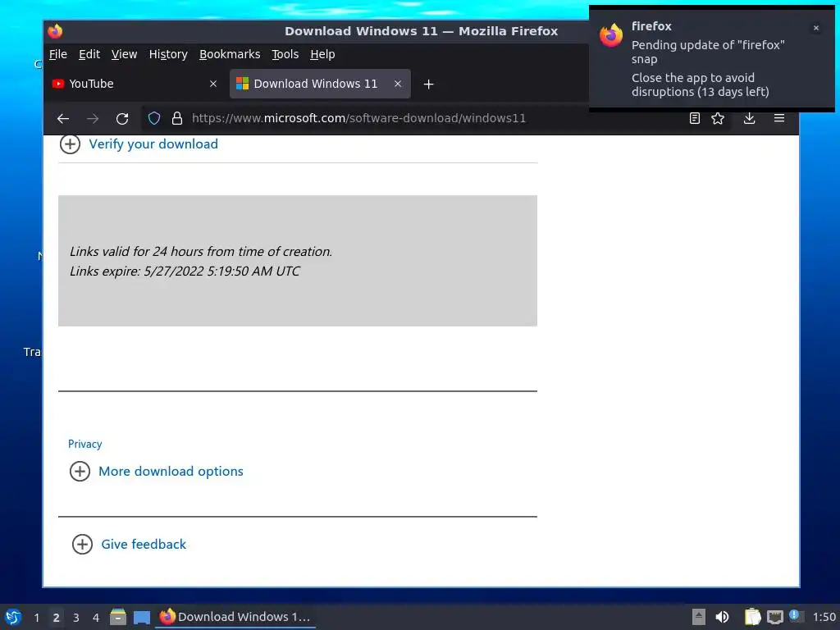Viewport: 840px width, 630px height.
Task: Dismiss the firefox snap notification
Action: (x=816, y=28)
